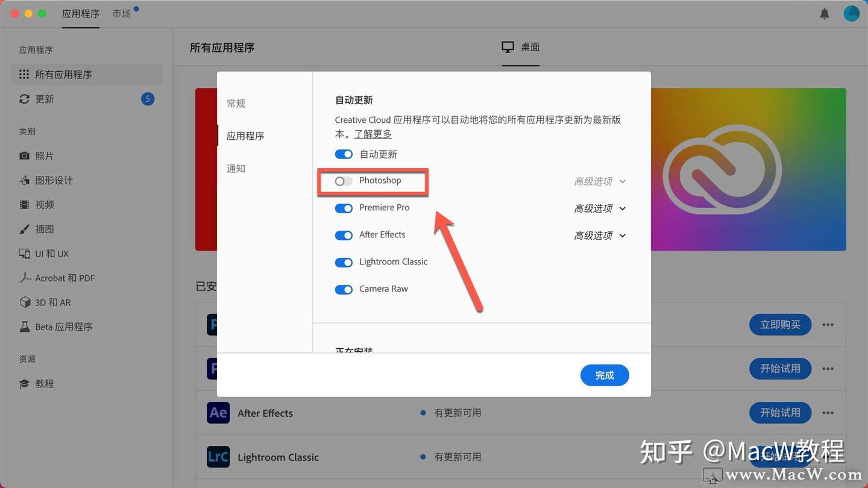The image size is (868, 488).
Task: Click the Done button
Action: pos(605,375)
